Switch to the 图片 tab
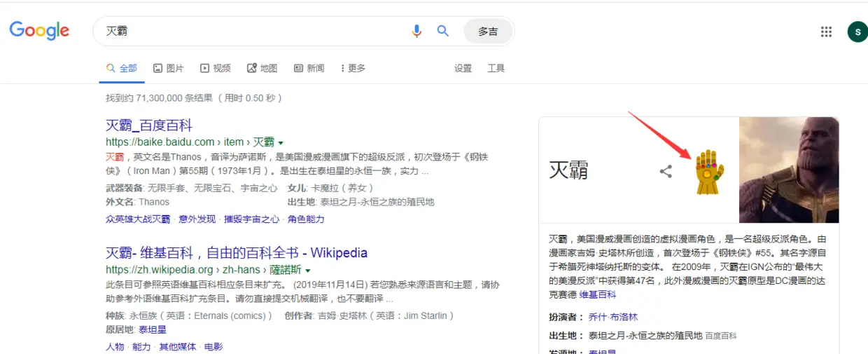This screenshot has height=354, width=868. [x=168, y=68]
